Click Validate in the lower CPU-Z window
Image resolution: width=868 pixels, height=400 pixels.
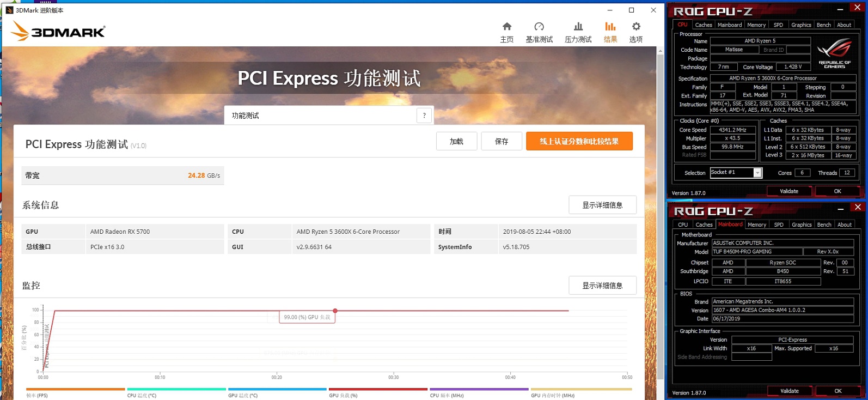click(x=790, y=391)
